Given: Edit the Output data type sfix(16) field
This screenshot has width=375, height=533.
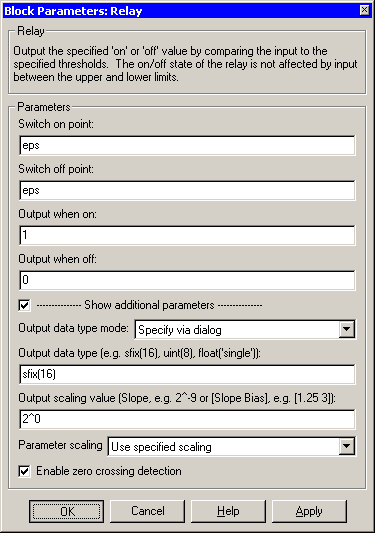Looking at the screenshot, I should [187, 374].
